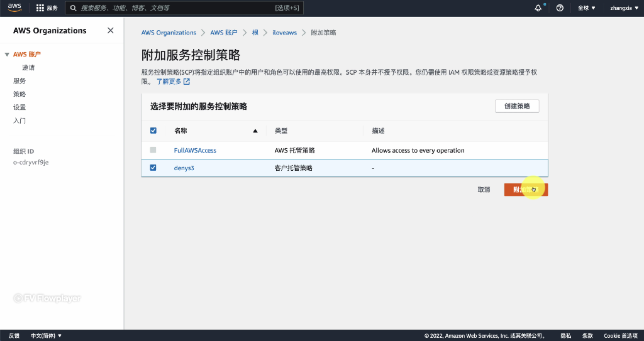Click the 描述 column header
This screenshot has height=341, width=644.
(378, 131)
